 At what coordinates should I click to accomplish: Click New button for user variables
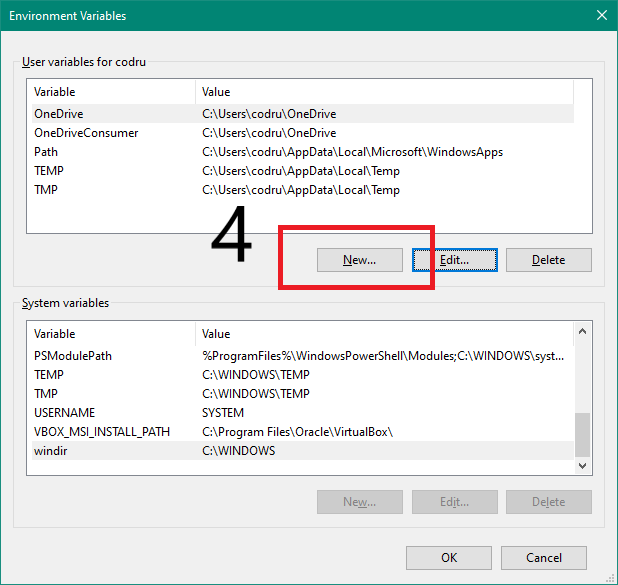pos(359,260)
